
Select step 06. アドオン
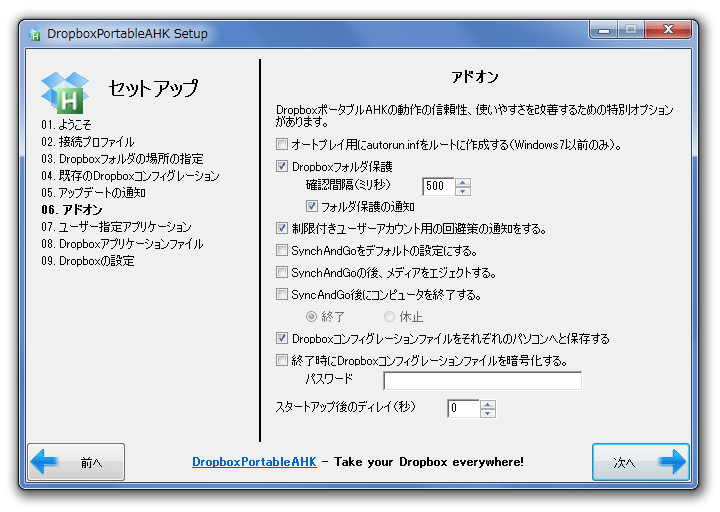[x=72, y=209]
